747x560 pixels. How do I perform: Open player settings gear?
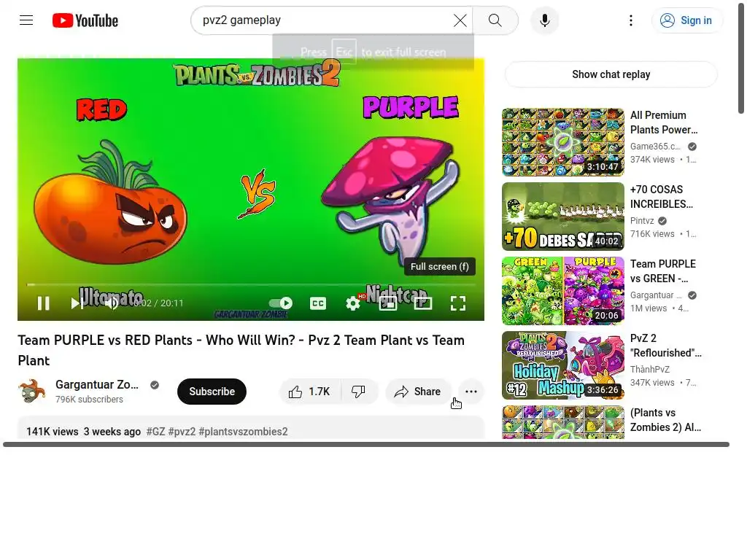[353, 303]
